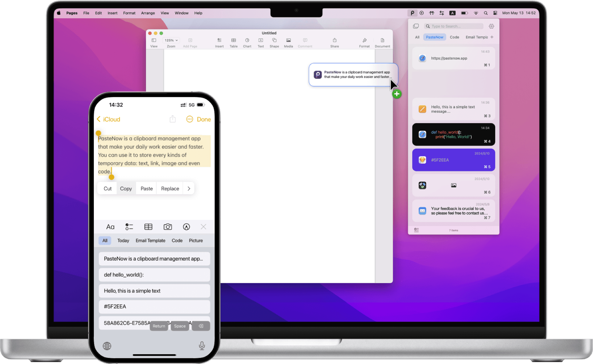Open Control Center in the menu bar

[x=495, y=13]
